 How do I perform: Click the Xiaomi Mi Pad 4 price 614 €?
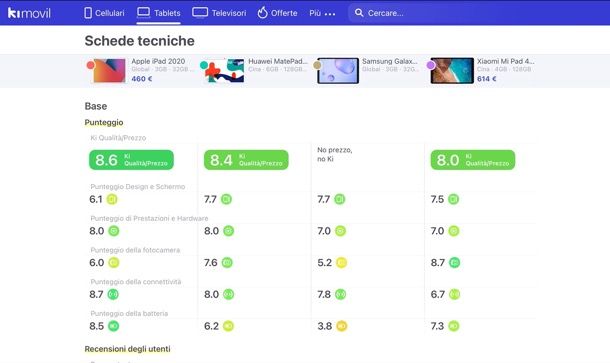(x=487, y=79)
